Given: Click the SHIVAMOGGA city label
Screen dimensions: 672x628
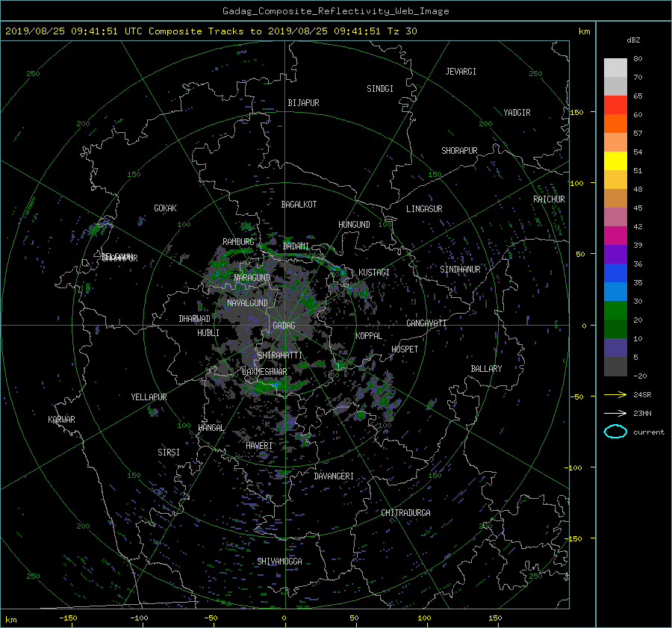Looking at the screenshot, I should (x=279, y=561).
